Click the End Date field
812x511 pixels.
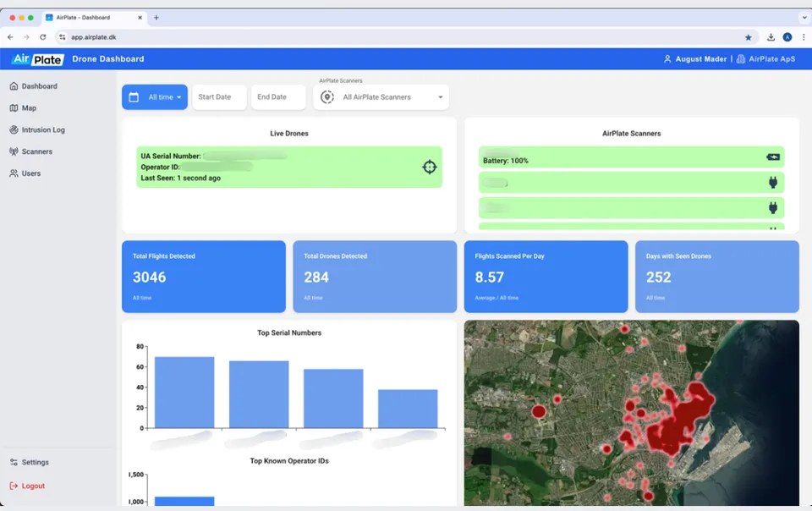click(278, 96)
